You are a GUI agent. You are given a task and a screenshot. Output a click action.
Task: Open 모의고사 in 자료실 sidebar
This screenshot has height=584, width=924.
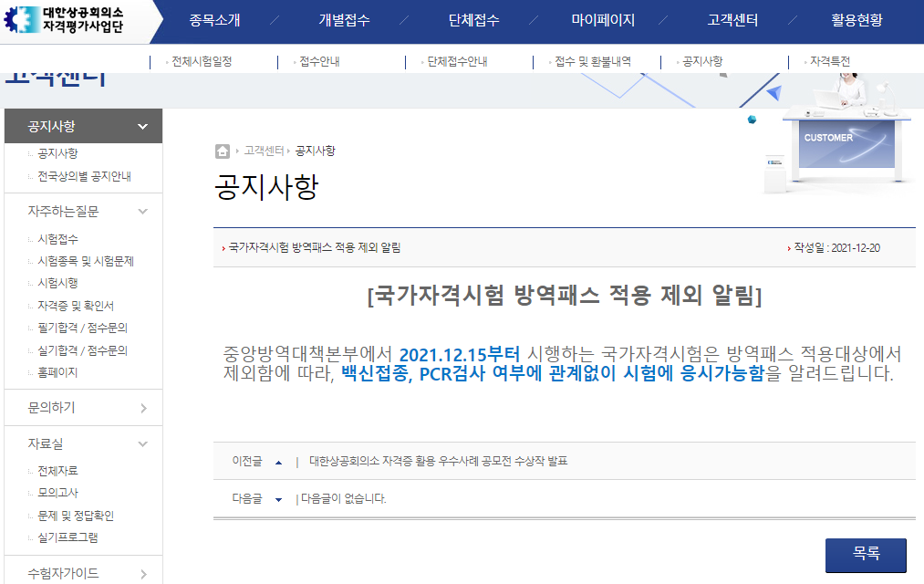57,493
